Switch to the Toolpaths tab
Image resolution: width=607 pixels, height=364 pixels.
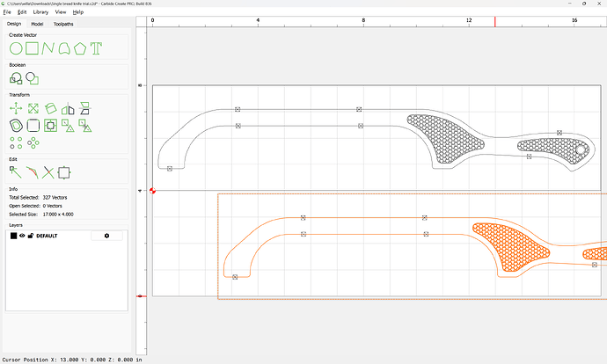click(x=64, y=24)
